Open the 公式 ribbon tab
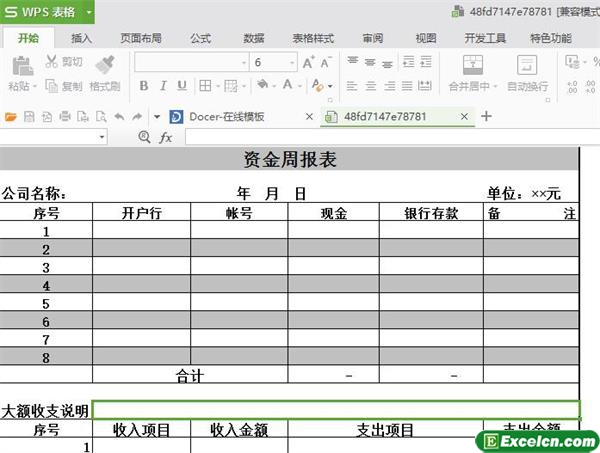 201,38
